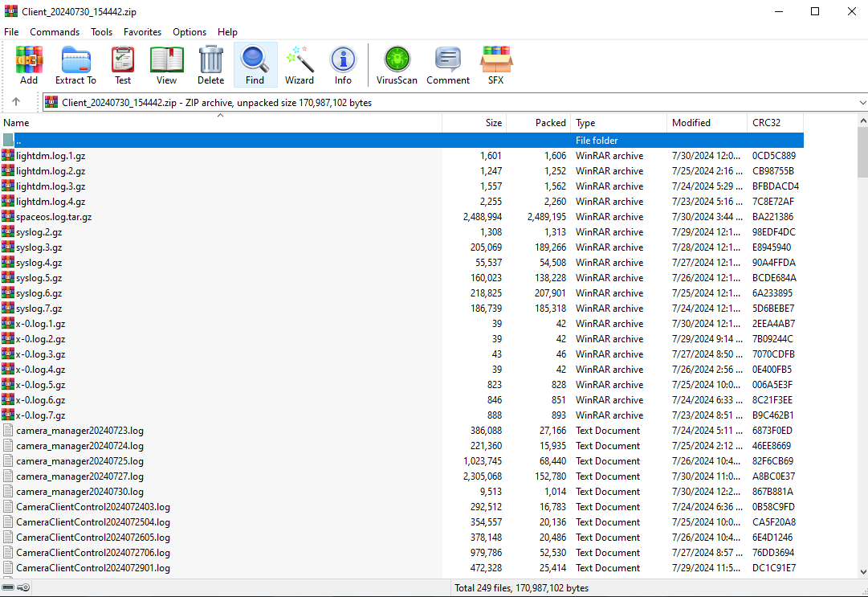Click the parent folder '..' icon
The width and height of the screenshot is (868, 597).
(8, 140)
